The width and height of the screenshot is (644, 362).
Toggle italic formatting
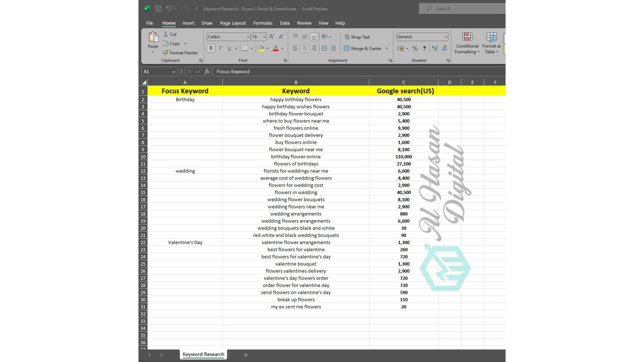(x=220, y=48)
